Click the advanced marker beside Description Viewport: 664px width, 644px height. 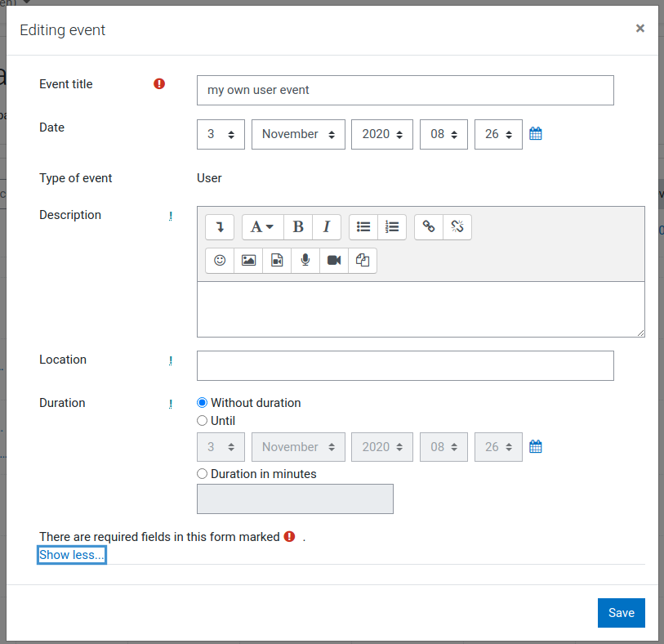click(x=171, y=216)
